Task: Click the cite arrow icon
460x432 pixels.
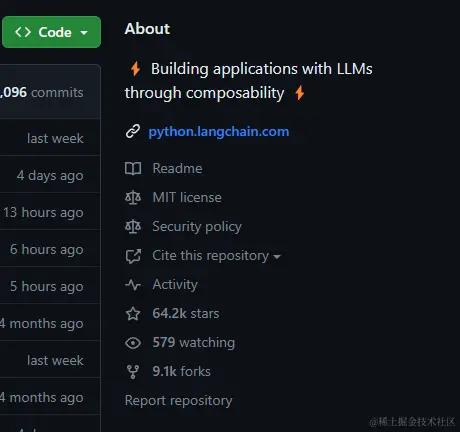Action: click(133, 256)
